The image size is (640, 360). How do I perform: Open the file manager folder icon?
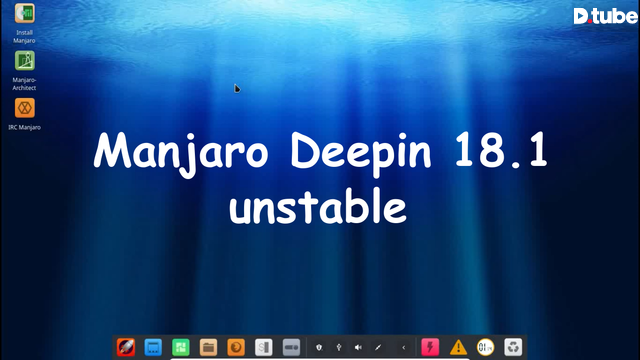208,347
